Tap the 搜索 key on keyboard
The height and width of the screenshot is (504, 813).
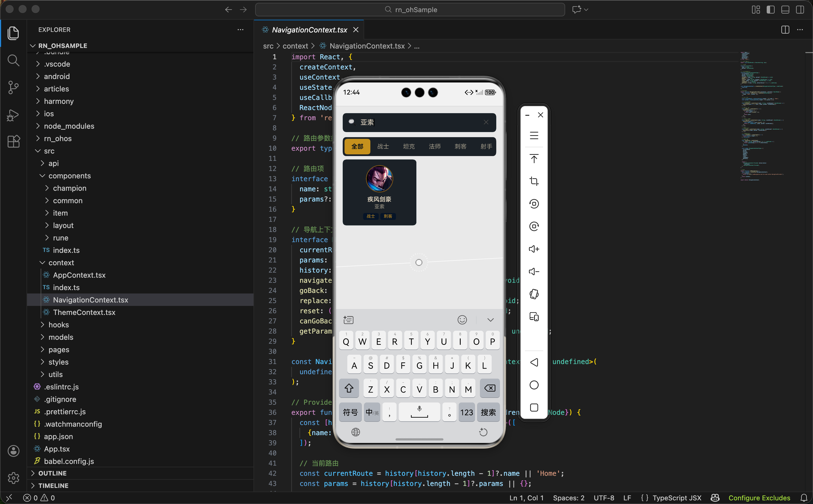pos(488,412)
